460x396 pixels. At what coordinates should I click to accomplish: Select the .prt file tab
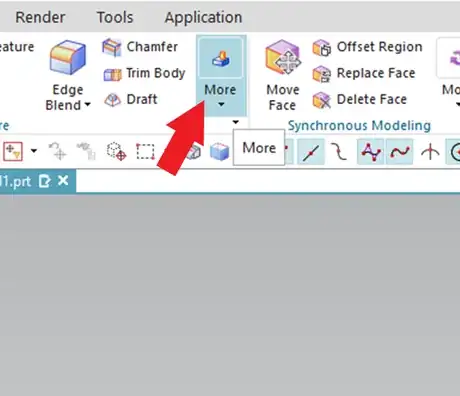point(38,181)
